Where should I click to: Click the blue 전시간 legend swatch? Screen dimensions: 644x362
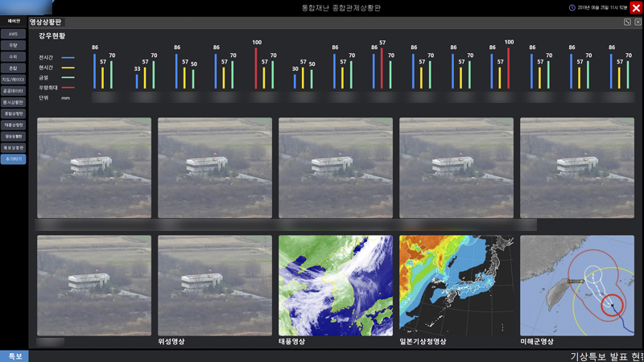[x=68, y=58]
